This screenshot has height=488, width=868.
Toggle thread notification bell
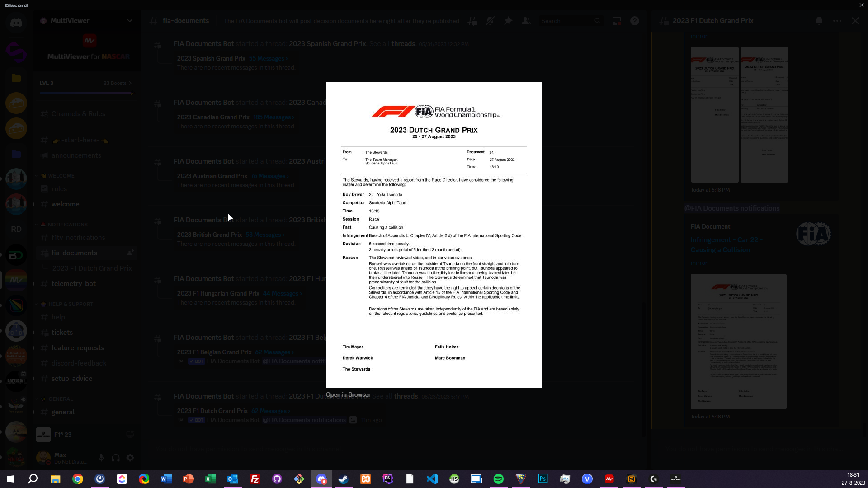pyautogui.click(x=819, y=21)
